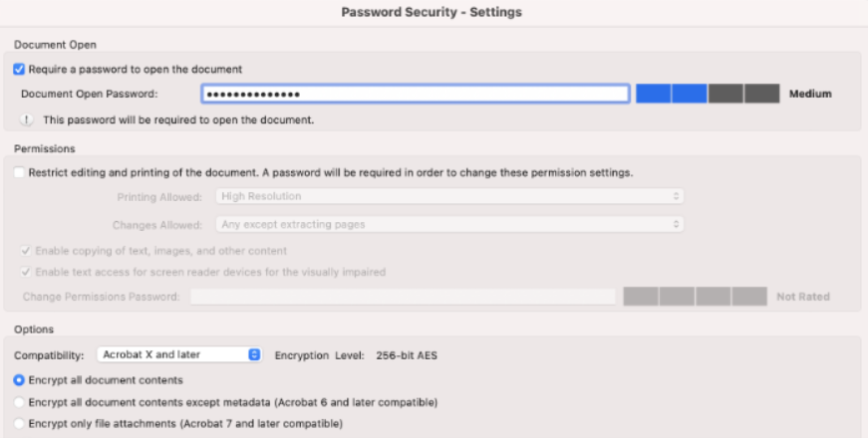Click the gray Not Rated strength meter
868x438 pixels.
(x=695, y=297)
